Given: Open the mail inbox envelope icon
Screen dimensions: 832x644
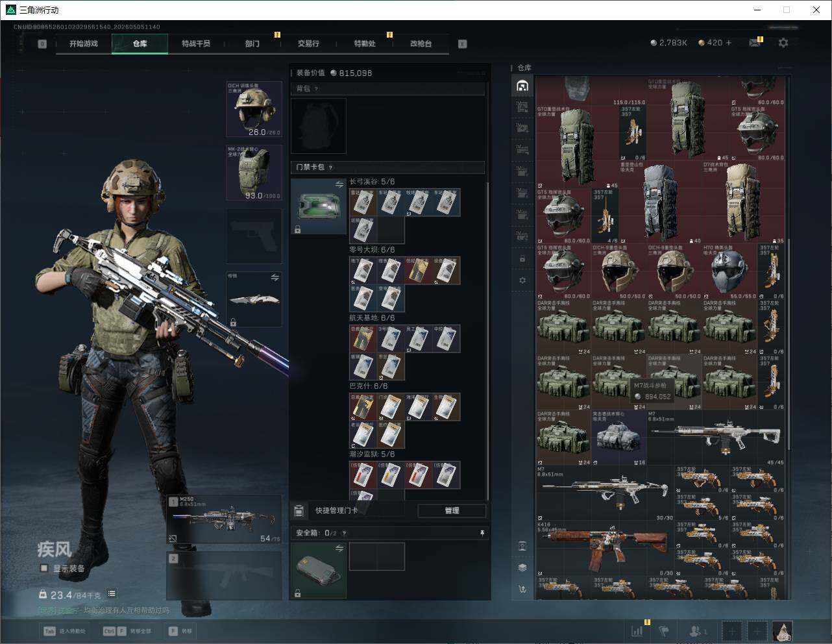Looking at the screenshot, I should click(754, 43).
